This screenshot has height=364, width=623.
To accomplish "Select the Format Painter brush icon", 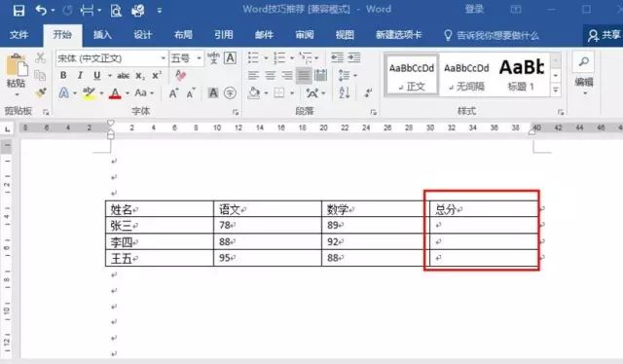I will point(40,93).
